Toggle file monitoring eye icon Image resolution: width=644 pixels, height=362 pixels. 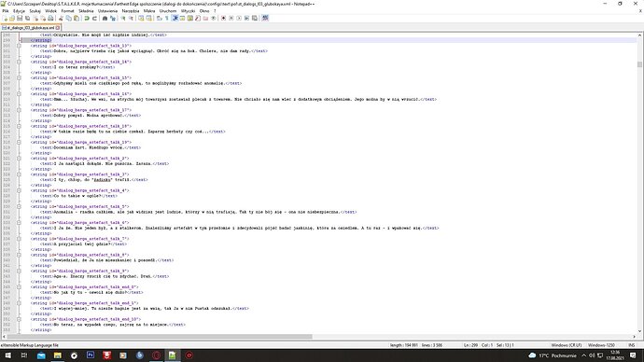214,19
